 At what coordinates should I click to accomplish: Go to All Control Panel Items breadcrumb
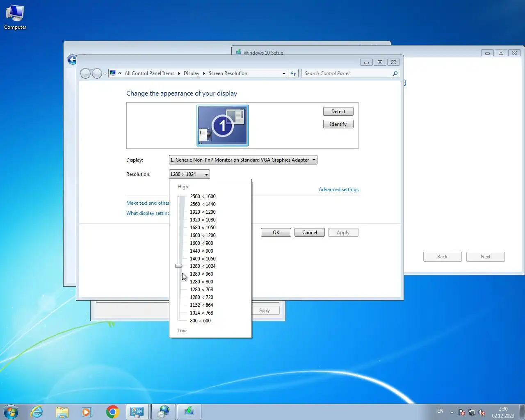coord(149,73)
